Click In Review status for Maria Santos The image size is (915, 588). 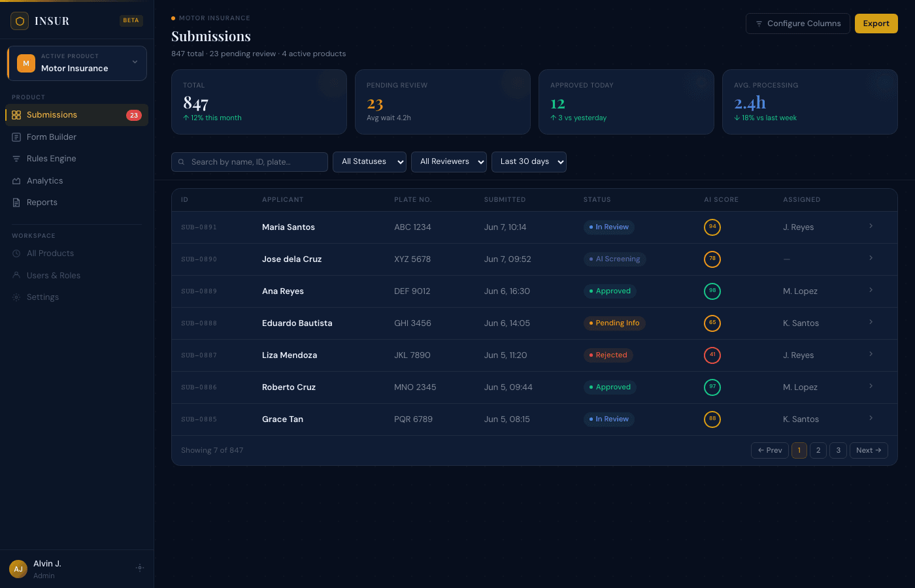(x=608, y=227)
